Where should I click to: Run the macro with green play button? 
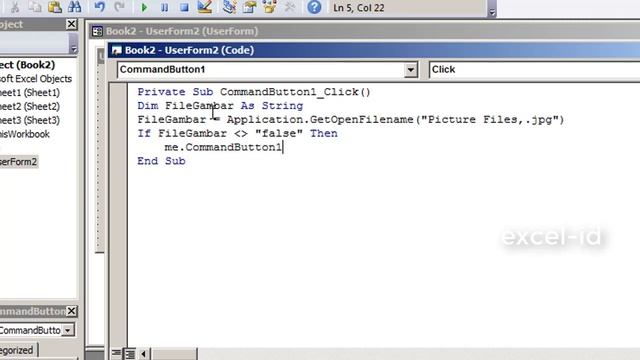pyautogui.click(x=144, y=7)
